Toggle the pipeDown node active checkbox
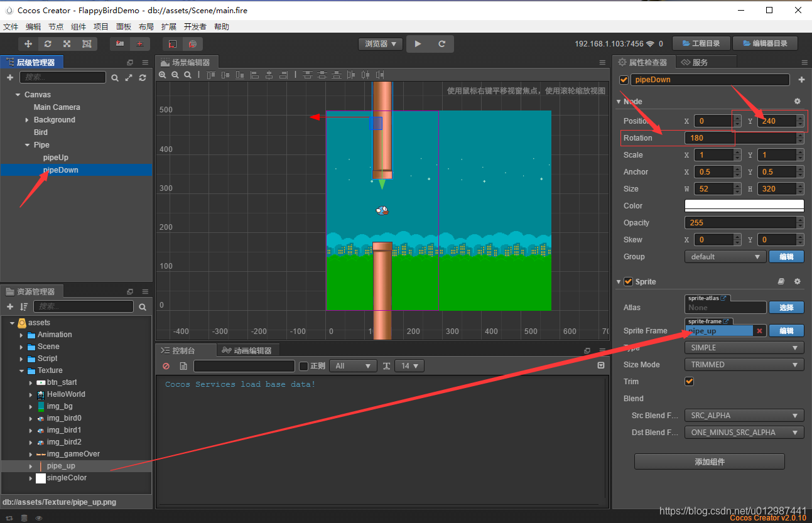 (624, 80)
